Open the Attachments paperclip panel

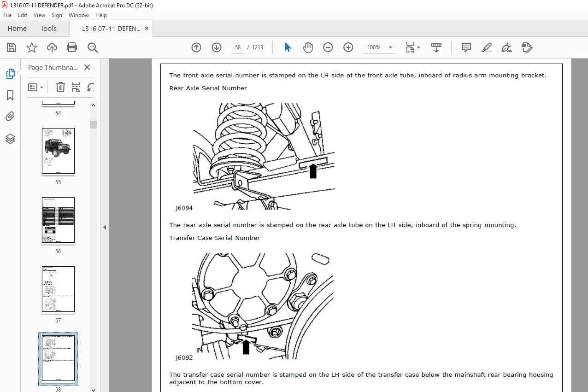pos(10,117)
